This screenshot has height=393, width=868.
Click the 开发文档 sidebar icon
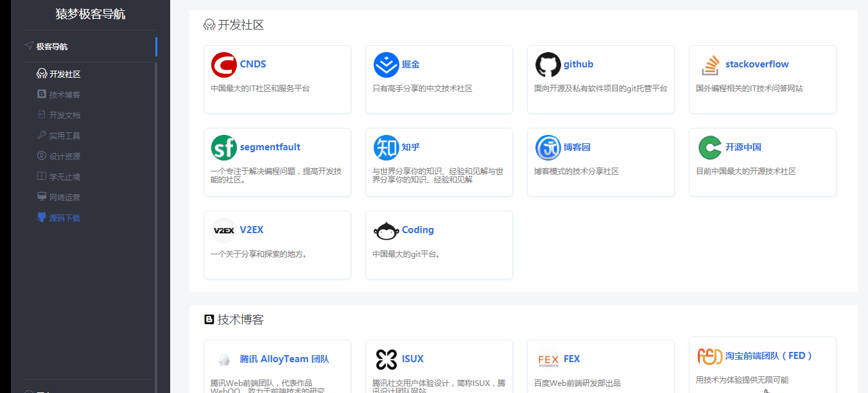point(42,115)
